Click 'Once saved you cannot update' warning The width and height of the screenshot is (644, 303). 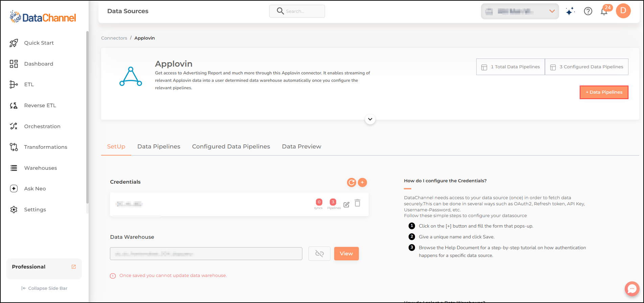click(x=173, y=276)
